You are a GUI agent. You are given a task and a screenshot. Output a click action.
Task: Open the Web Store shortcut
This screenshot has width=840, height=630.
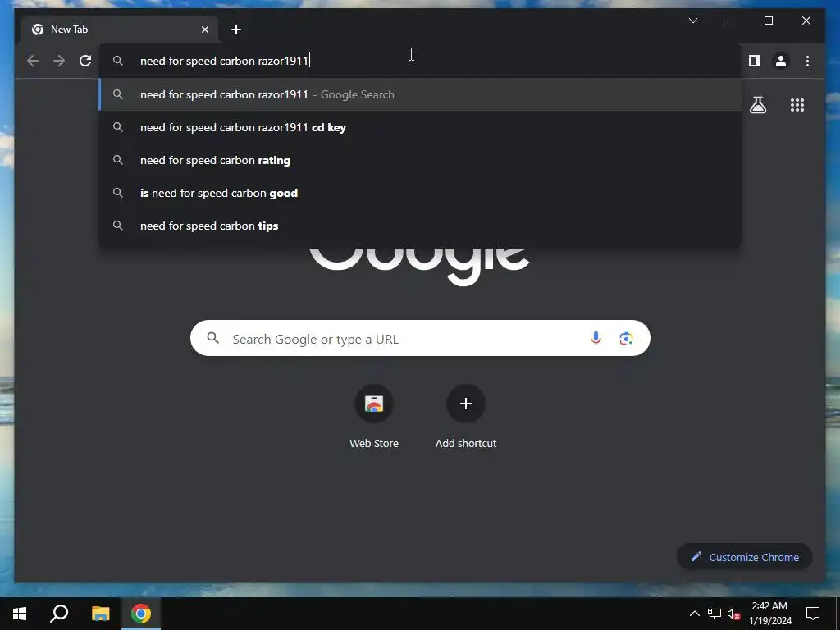pyautogui.click(x=374, y=416)
